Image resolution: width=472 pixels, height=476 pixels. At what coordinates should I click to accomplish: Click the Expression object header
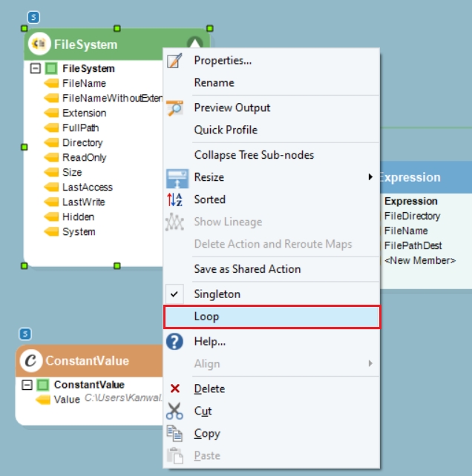425,177
